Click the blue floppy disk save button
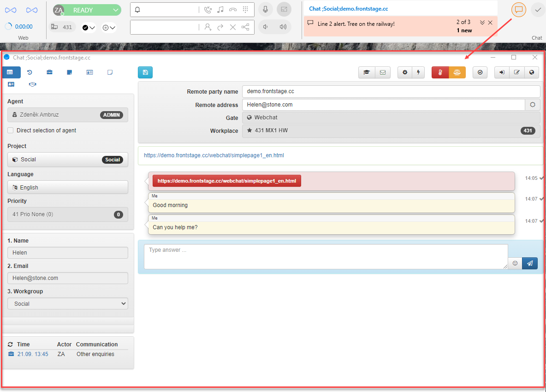The width and height of the screenshot is (546, 392). (145, 72)
